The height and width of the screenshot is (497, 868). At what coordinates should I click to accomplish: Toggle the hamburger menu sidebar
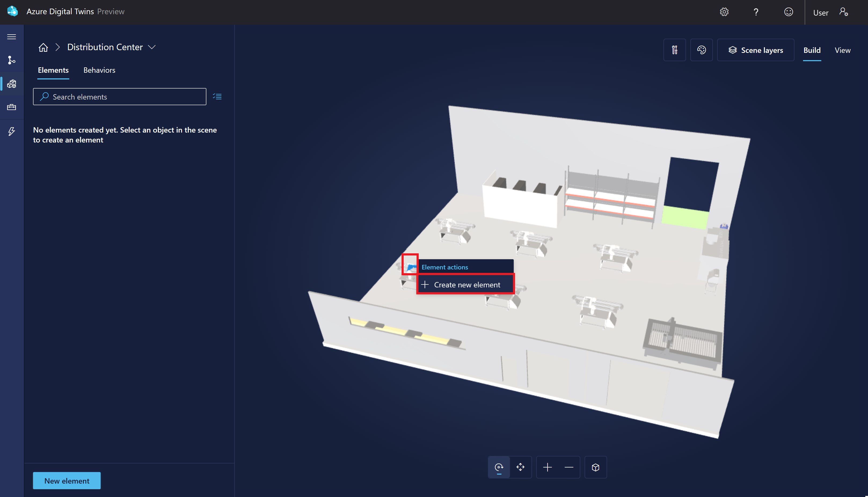[11, 36]
